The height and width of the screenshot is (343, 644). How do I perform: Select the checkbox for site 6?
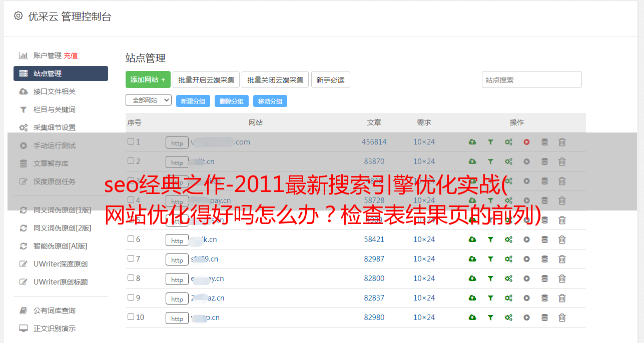(131, 239)
